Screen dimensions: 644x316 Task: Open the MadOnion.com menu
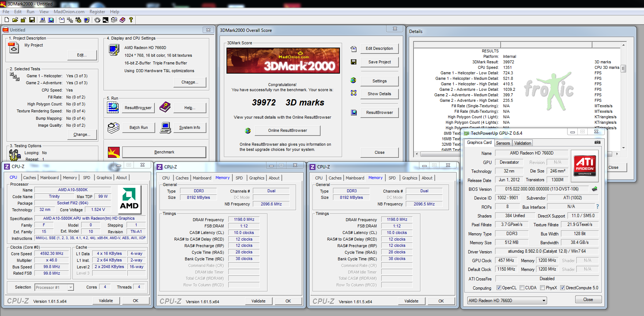click(69, 12)
